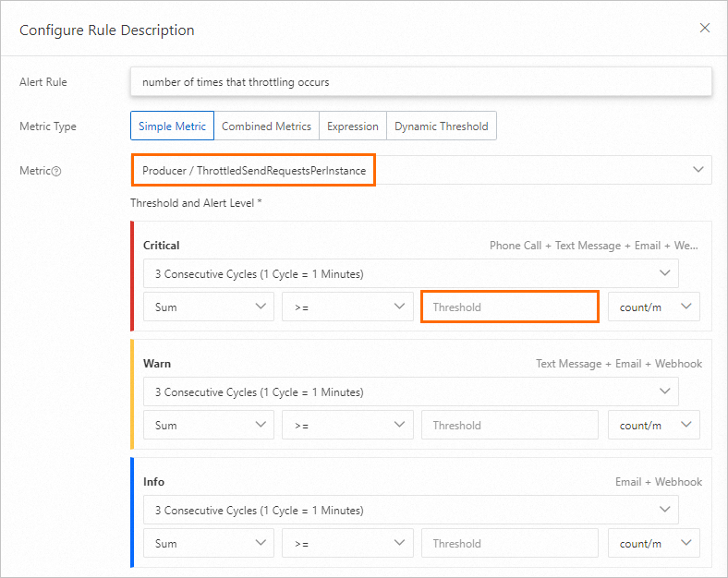Open the Info comparison operator dropdown

pyautogui.click(x=347, y=544)
